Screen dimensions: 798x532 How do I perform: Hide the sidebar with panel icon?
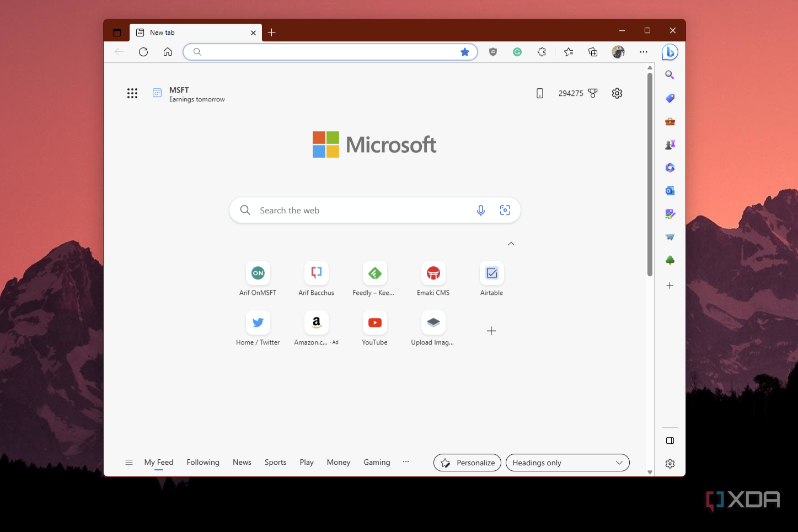coord(670,440)
